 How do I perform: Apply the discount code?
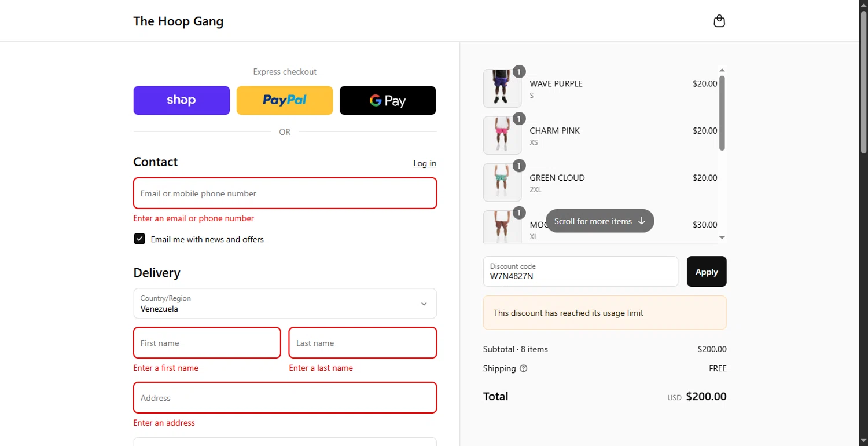coord(707,272)
